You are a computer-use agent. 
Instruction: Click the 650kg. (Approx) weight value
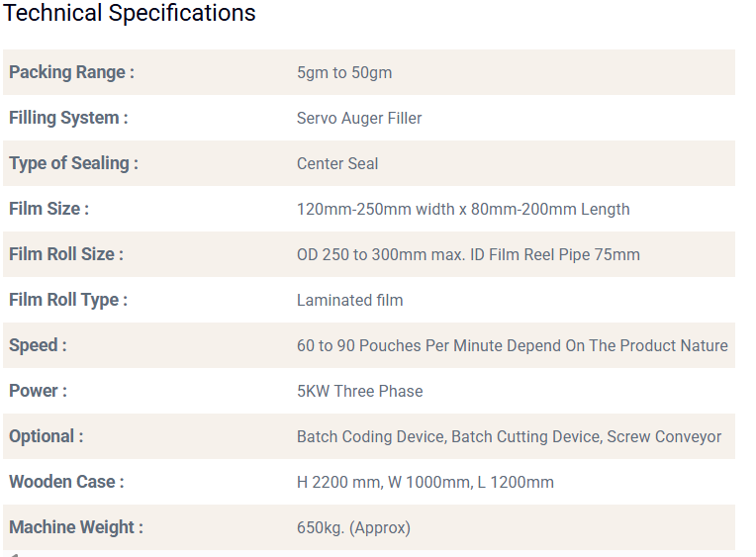point(353,527)
